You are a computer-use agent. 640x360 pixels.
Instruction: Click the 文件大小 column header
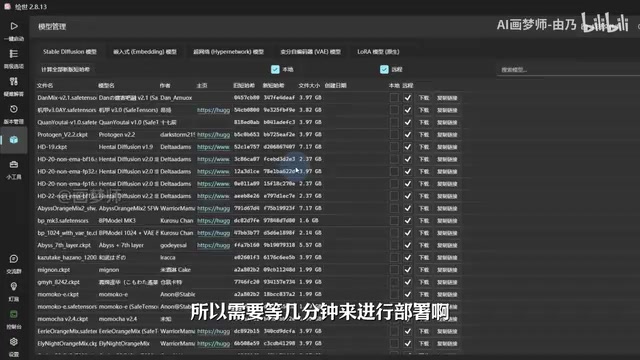pos(309,85)
